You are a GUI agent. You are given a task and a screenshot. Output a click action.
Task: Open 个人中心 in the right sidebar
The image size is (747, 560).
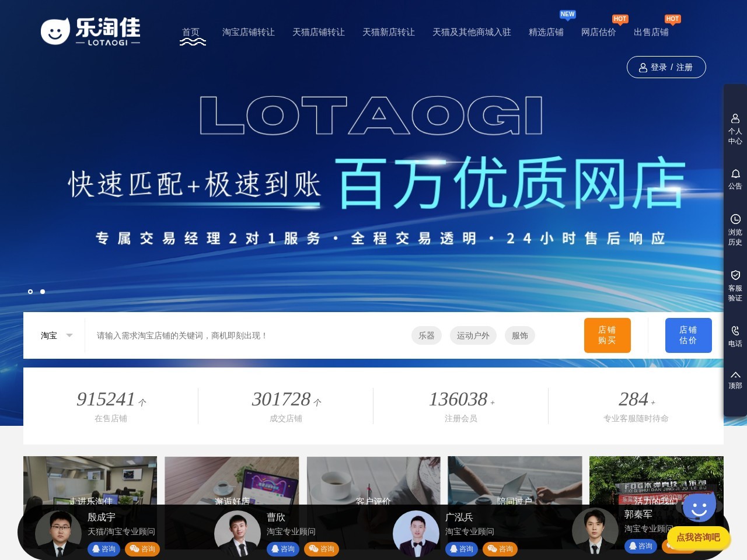(735, 129)
